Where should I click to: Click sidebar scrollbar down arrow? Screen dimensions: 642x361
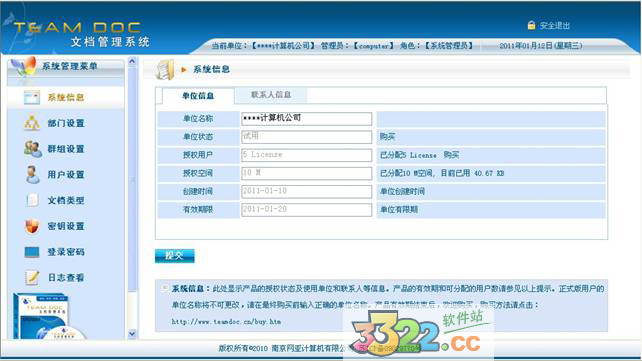pyautogui.click(x=132, y=334)
